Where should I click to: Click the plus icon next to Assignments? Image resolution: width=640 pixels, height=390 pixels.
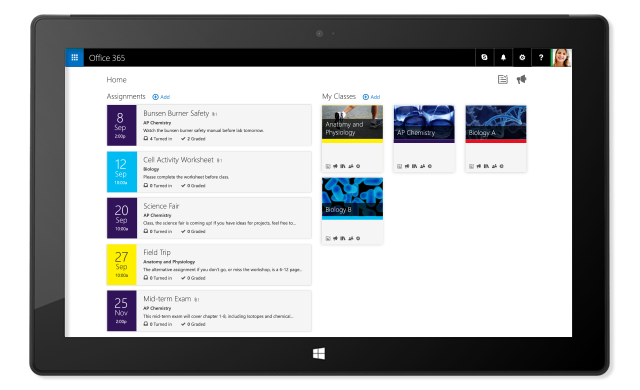click(x=156, y=97)
